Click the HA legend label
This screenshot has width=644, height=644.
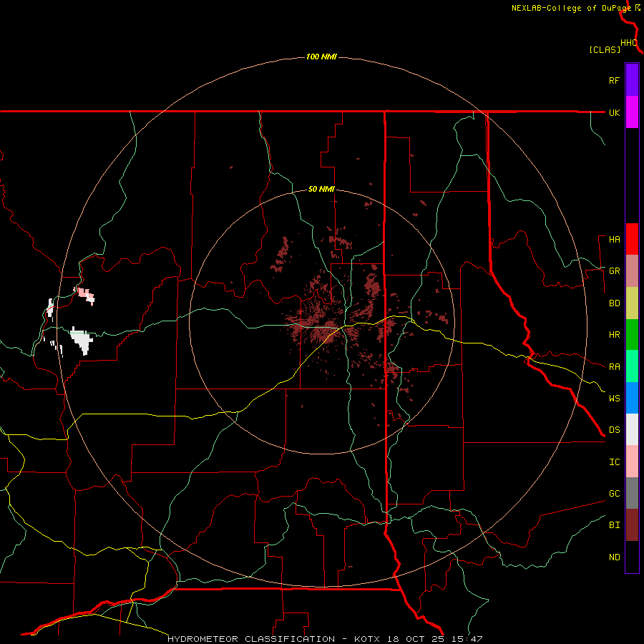[x=614, y=240]
